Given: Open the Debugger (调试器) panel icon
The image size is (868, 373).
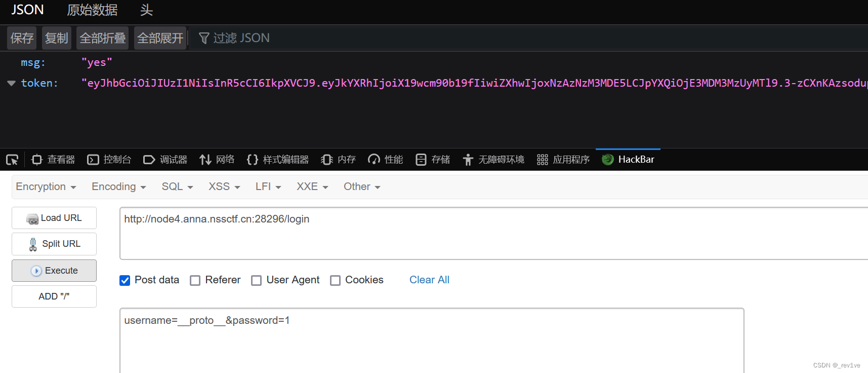Looking at the screenshot, I should (149, 160).
